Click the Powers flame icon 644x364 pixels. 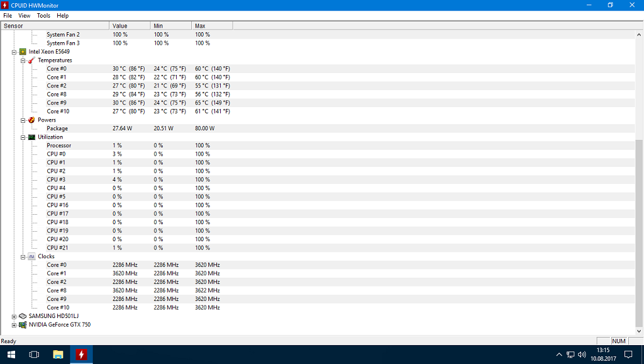click(x=31, y=120)
